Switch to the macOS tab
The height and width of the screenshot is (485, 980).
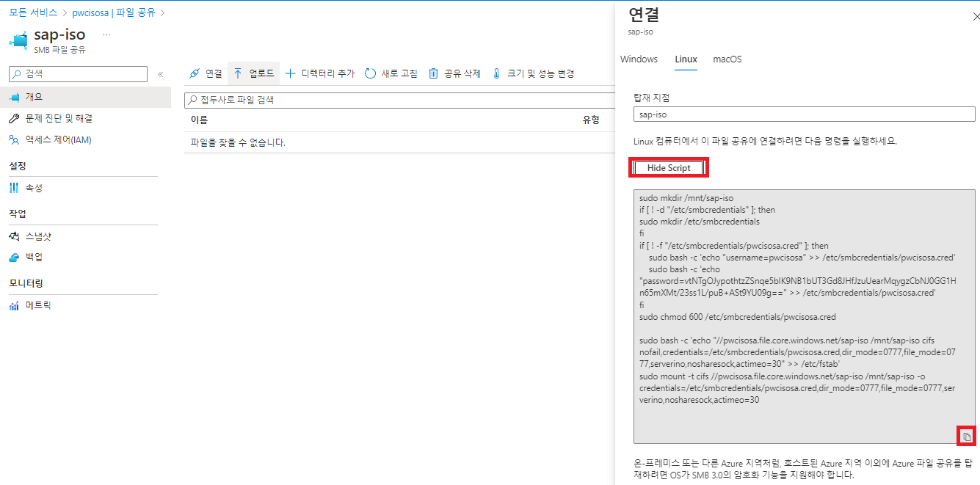727,59
